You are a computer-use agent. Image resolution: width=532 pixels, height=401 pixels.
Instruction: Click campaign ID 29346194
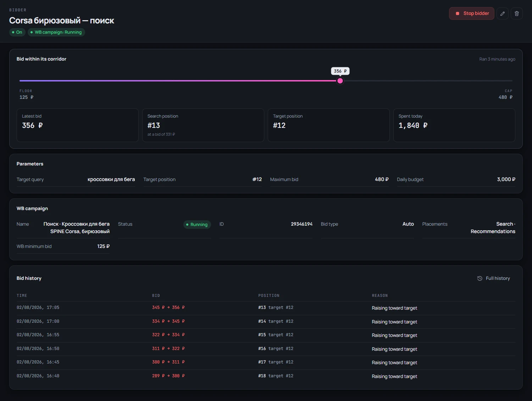click(301, 224)
